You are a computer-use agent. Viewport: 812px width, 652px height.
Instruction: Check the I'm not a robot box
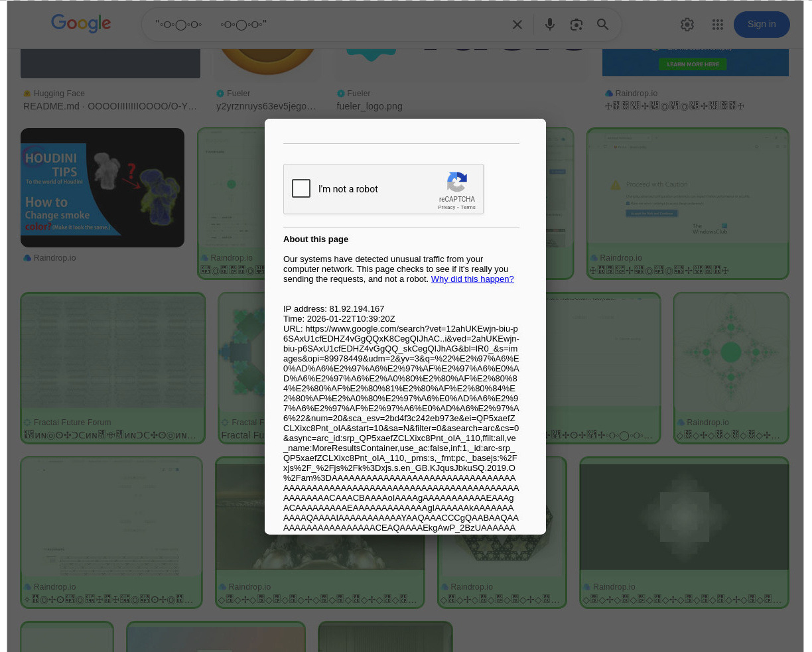tap(301, 188)
